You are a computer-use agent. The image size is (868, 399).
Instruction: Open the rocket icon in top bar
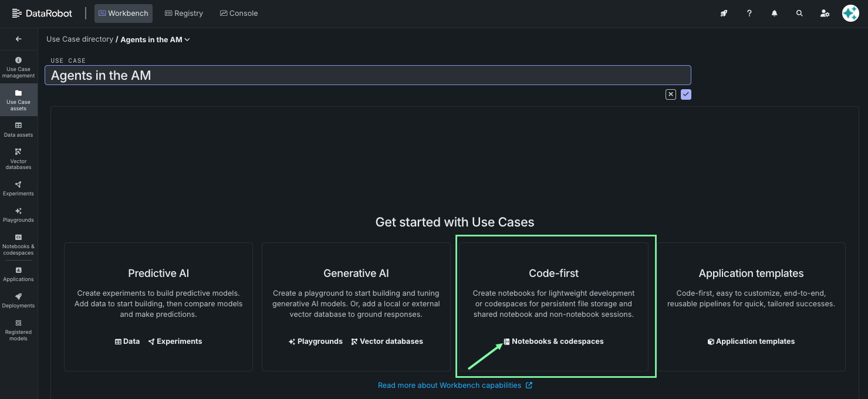coord(724,13)
